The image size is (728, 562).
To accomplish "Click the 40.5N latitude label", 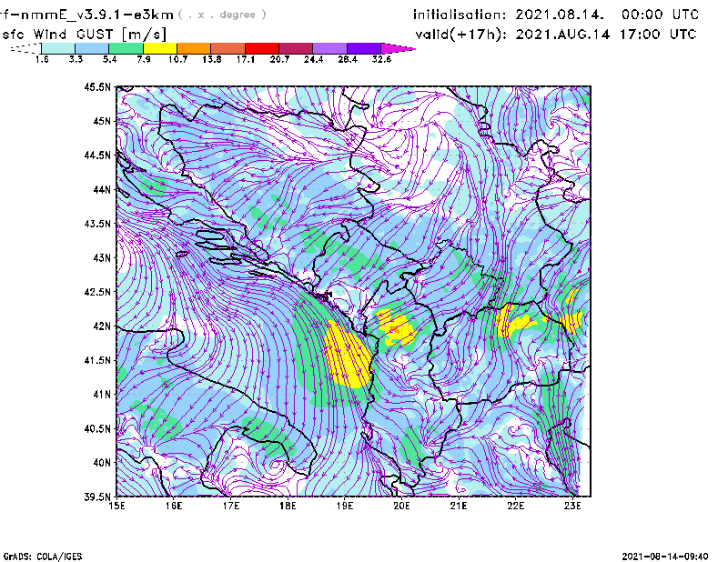I will coord(97,428).
